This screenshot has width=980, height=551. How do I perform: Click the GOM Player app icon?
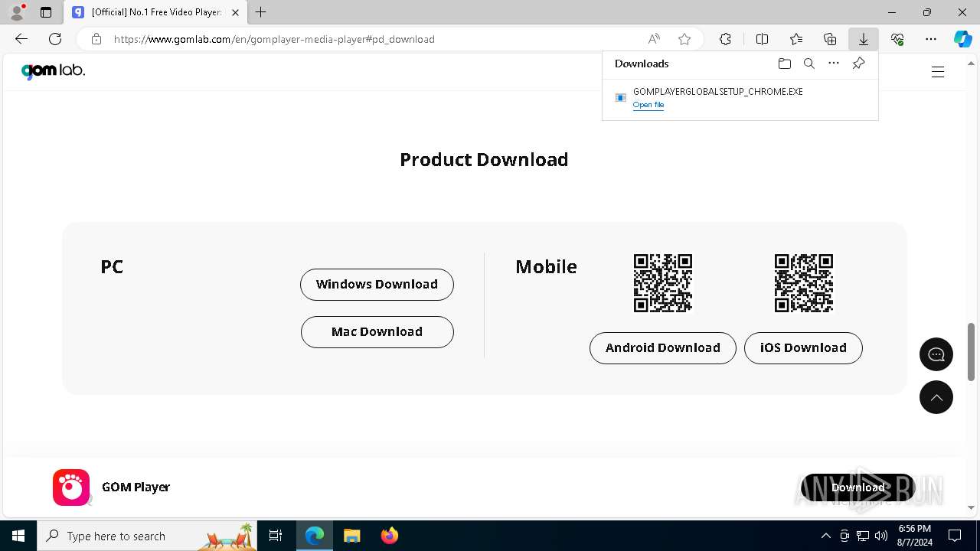pos(71,487)
